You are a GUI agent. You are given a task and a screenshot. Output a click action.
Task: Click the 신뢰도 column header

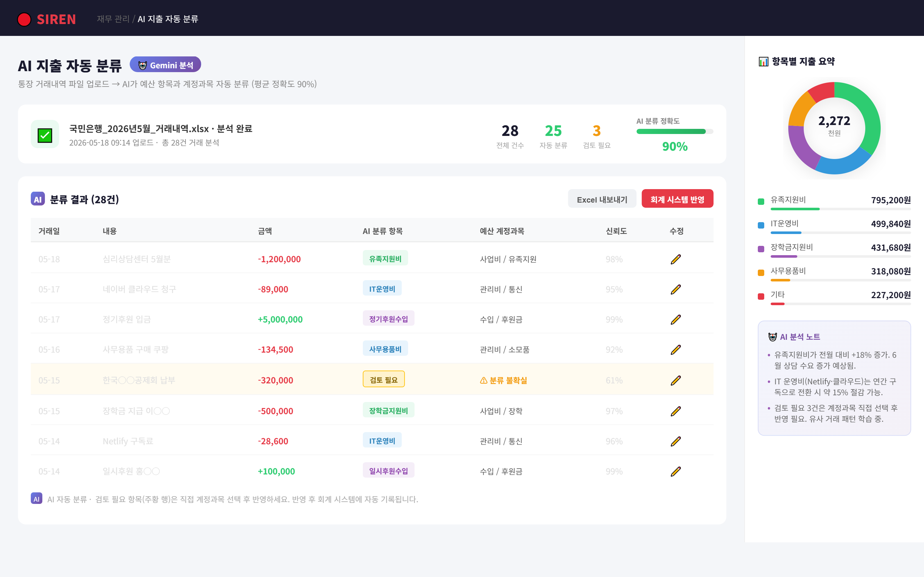616,231
